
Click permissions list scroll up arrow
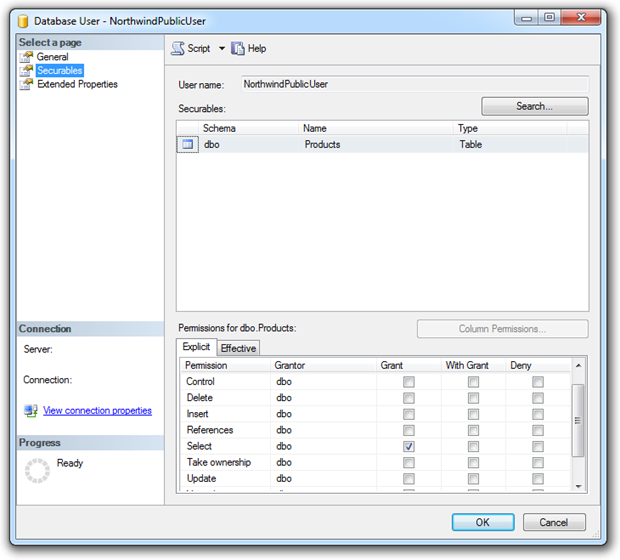click(x=578, y=365)
